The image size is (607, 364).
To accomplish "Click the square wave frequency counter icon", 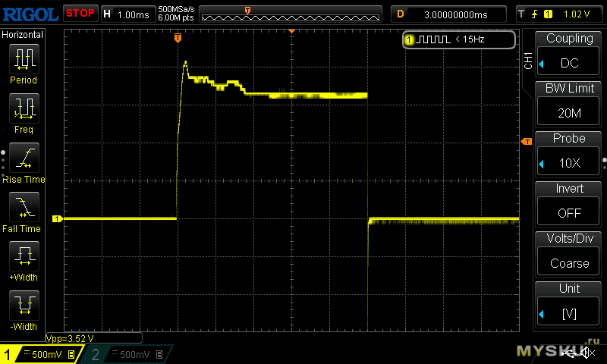I will pos(435,39).
